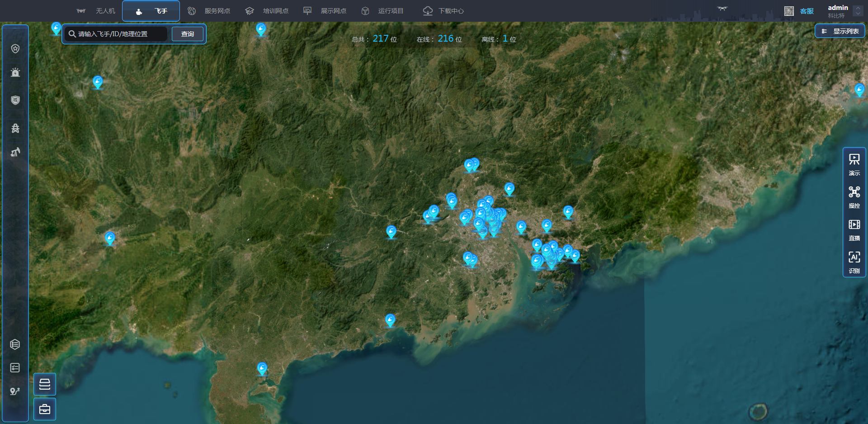This screenshot has height=424, width=868.
Task: Open the 展示网点 tab
Action: click(325, 11)
